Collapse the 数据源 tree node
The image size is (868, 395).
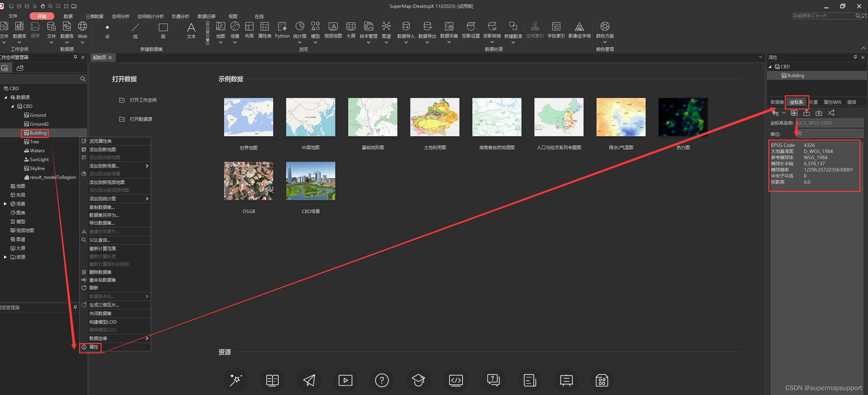click(x=5, y=97)
